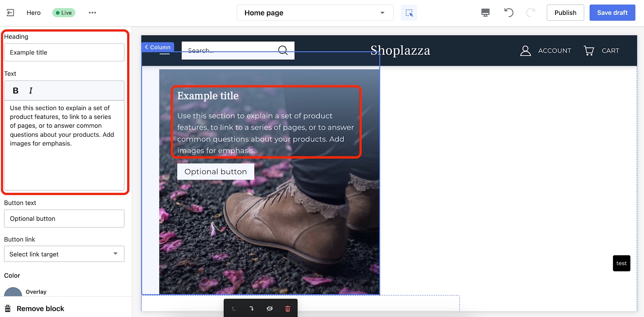This screenshot has width=644, height=317.
Task: Click the search magnifier icon in preview
Action: (x=283, y=50)
